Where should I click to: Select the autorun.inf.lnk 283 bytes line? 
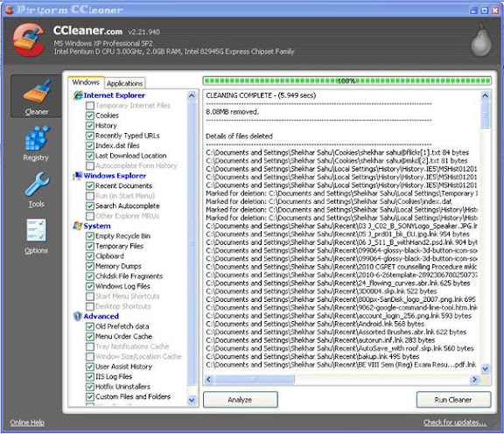[x=320, y=340]
